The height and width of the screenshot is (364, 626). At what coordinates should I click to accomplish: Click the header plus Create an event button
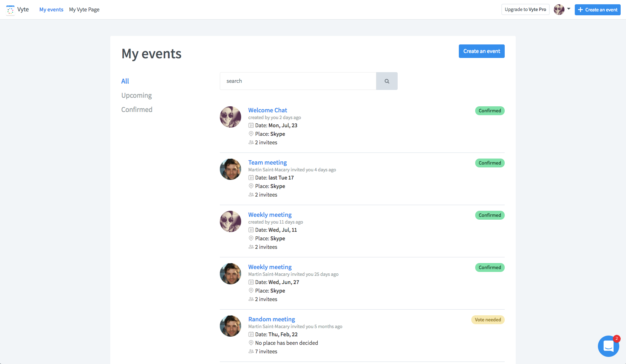click(598, 10)
